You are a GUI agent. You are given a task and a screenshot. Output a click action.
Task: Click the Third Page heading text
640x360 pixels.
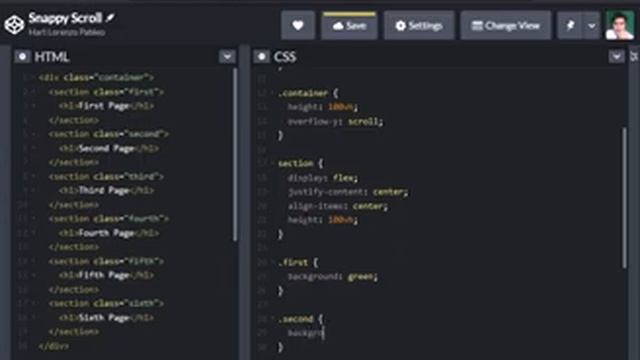point(104,191)
